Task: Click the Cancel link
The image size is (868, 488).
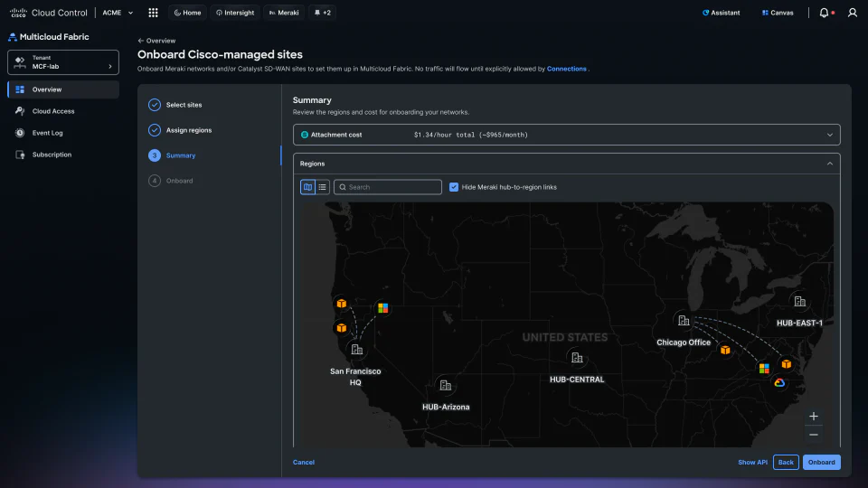Action: [304, 462]
